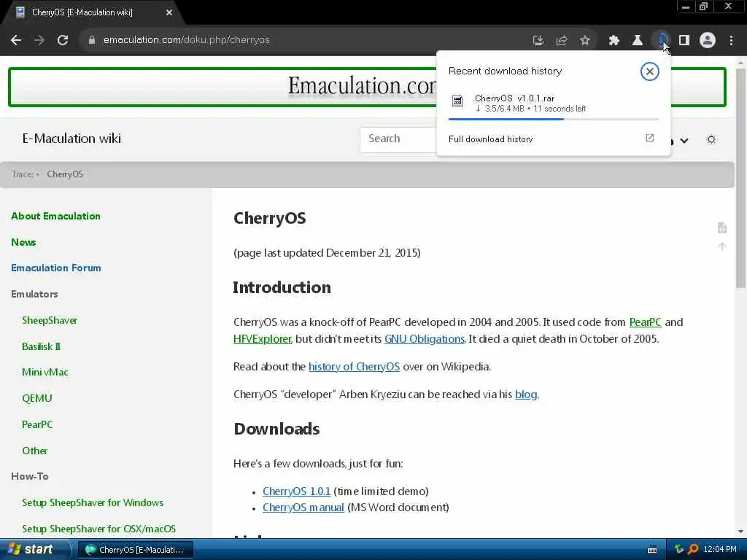Open the developer's blog link
The image size is (747, 560).
526,394
